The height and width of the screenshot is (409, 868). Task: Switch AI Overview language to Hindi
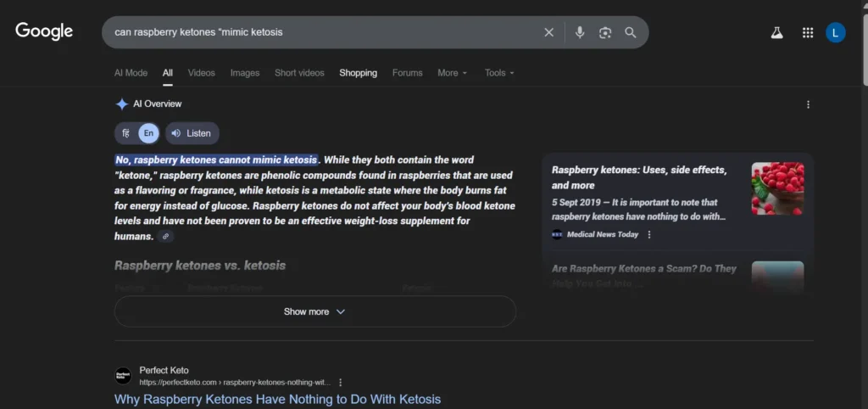coord(126,133)
